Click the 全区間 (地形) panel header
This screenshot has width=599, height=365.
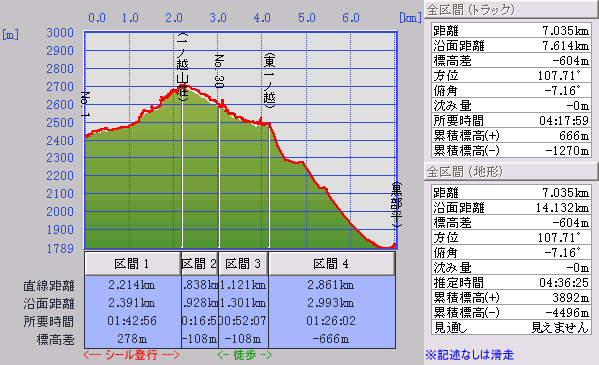pos(511,172)
